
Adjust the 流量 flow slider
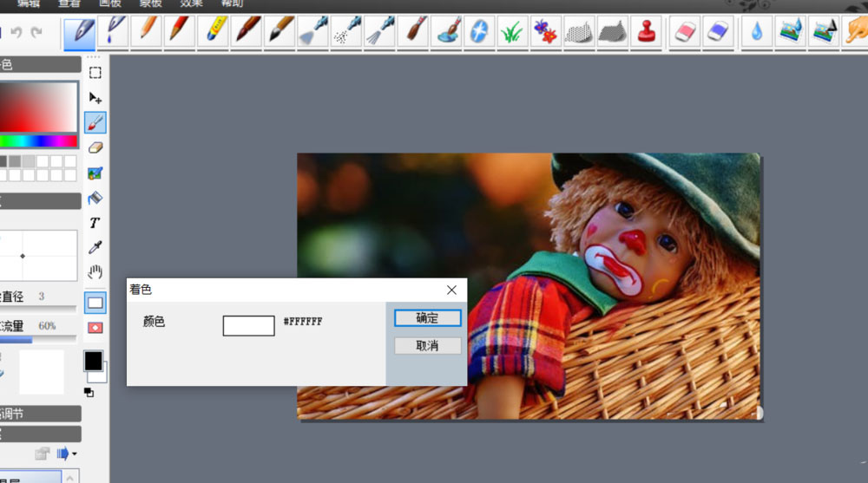tap(37, 340)
